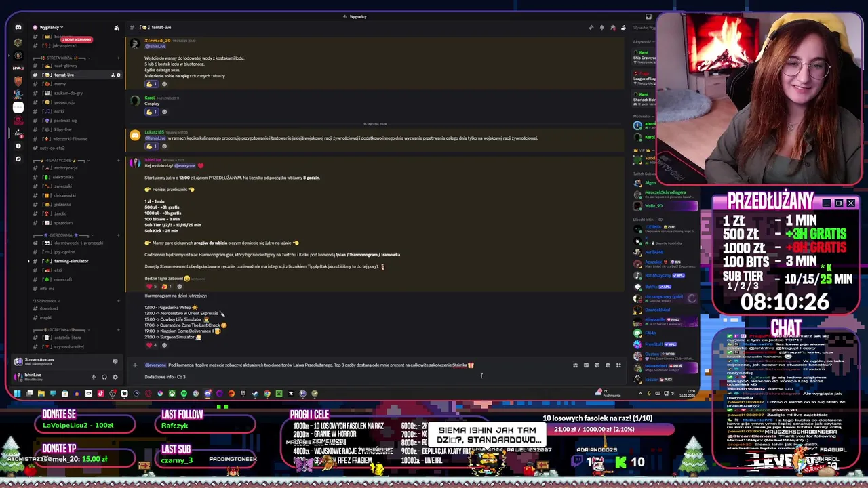Open the szukam-do-gry channel
The height and width of the screenshot is (488, 868).
tap(76, 93)
